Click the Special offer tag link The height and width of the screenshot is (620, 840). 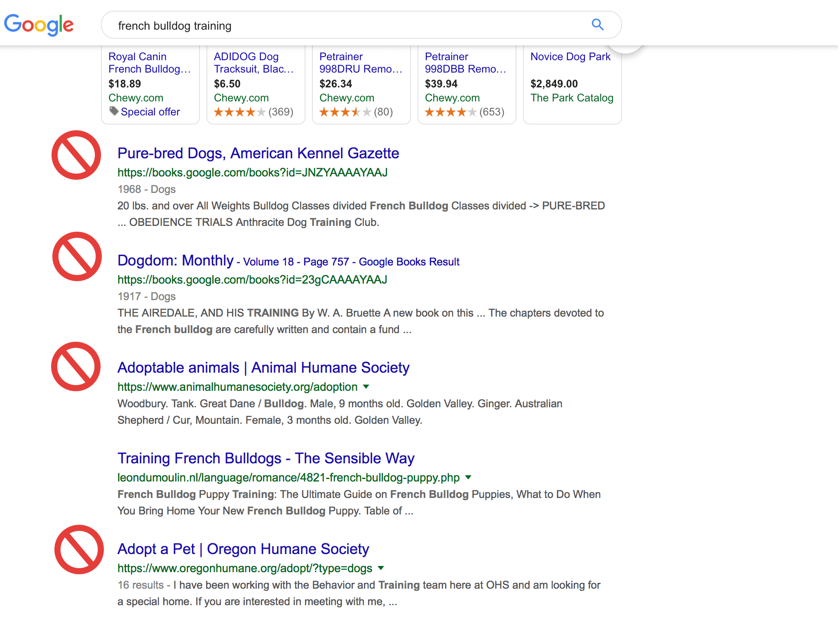pyautogui.click(x=150, y=112)
